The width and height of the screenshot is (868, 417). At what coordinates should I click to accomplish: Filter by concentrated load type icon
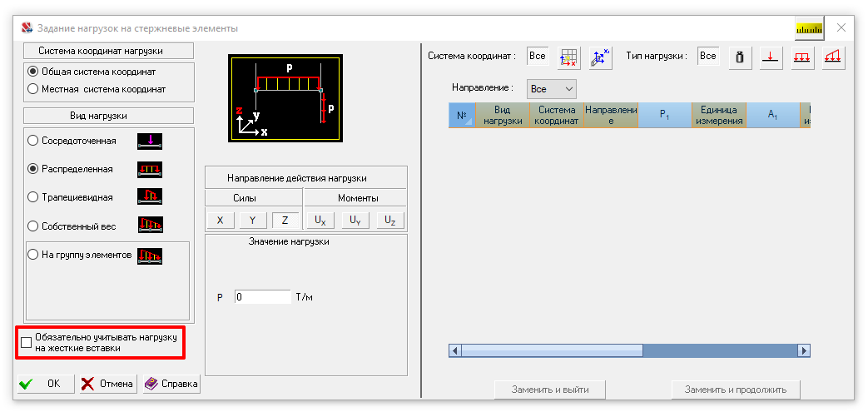771,57
